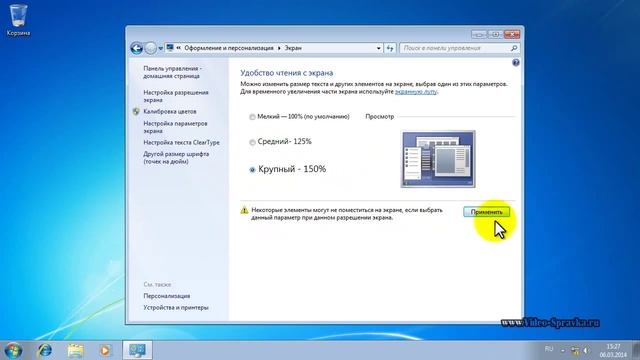
Task: Open the taskbar clock showing 15:27
Action: click(613, 351)
